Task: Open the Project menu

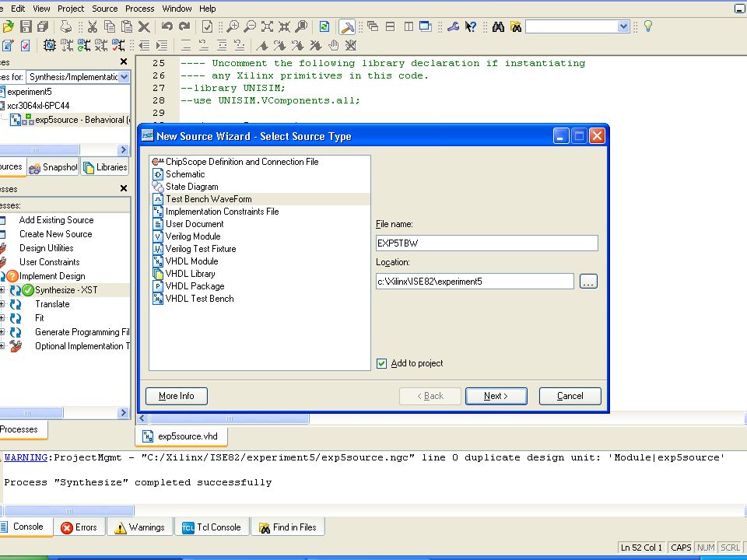Action: coord(71,9)
